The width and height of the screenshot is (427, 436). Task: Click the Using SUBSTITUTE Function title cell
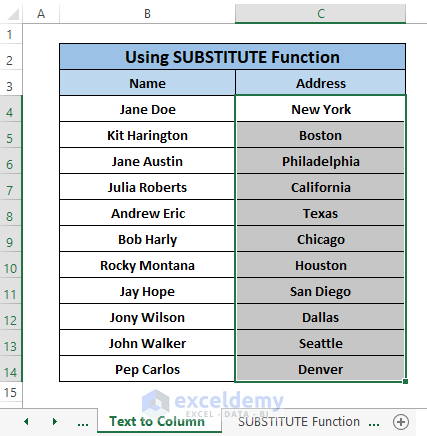233,57
